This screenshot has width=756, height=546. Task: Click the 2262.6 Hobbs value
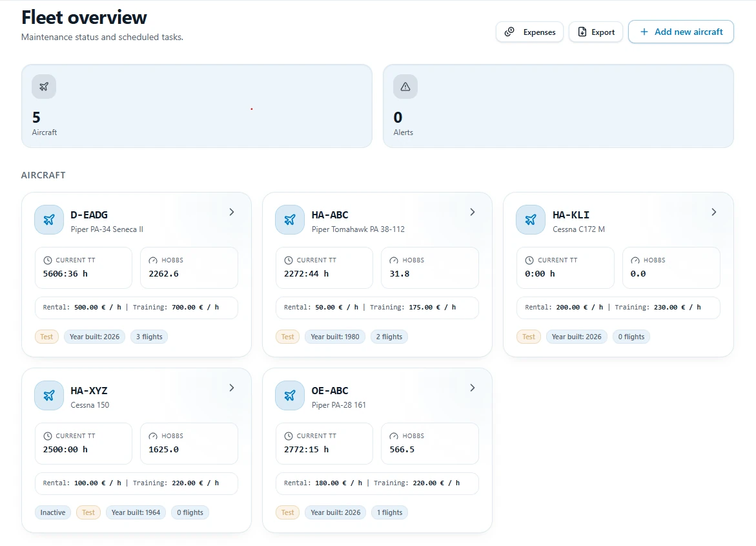tap(163, 274)
